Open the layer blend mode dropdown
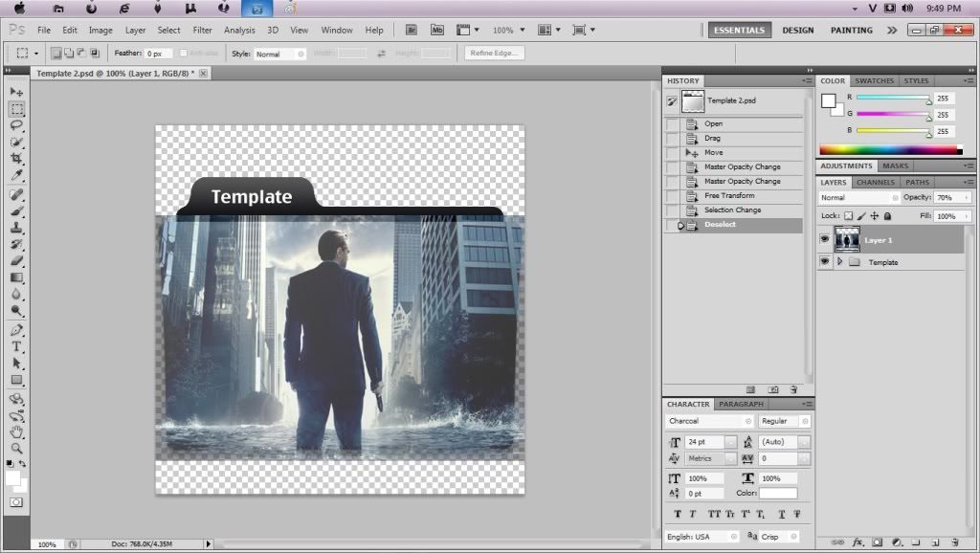980x553 pixels. 858,197
